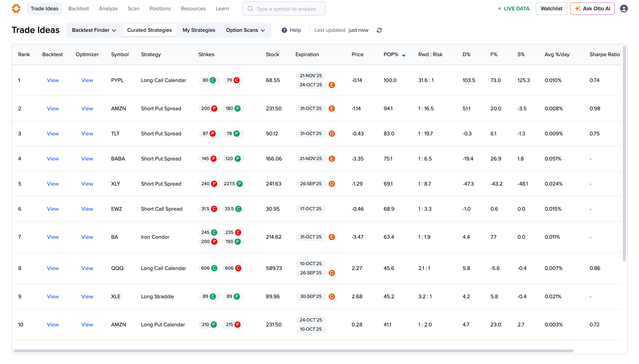The width and height of the screenshot is (639, 364).
Task: Click the orange app logo icon
Action: [x=16, y=8]
